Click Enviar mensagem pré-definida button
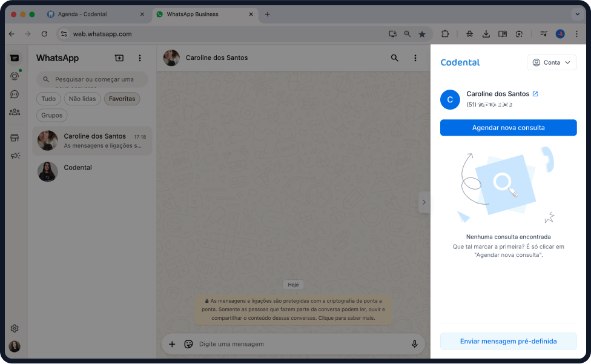This screenshot has width=591, height=364. (508, 341)
